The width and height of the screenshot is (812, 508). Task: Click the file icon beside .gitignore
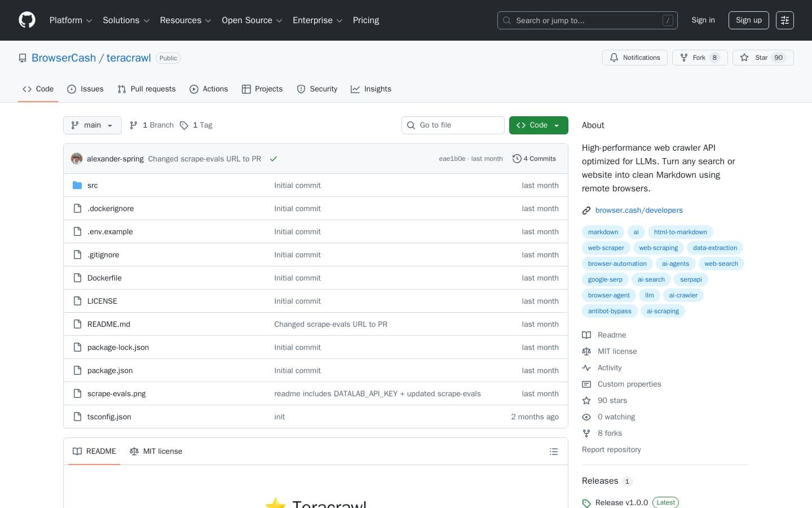pyautogui.click(x=77, y=255)
